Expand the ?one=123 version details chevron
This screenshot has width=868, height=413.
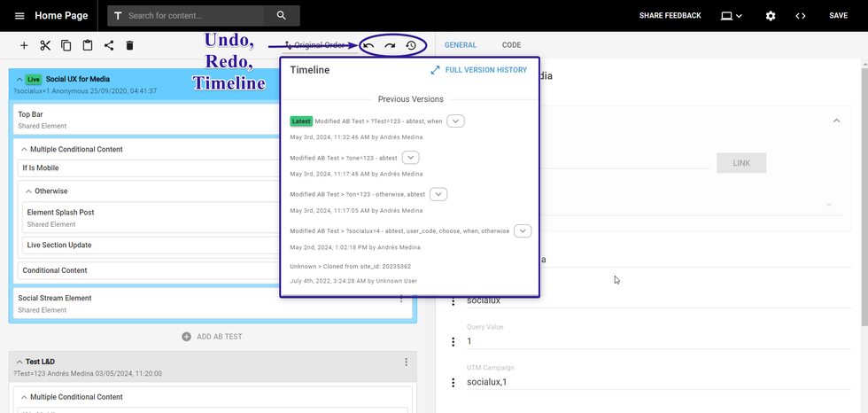tap(411, 158)
